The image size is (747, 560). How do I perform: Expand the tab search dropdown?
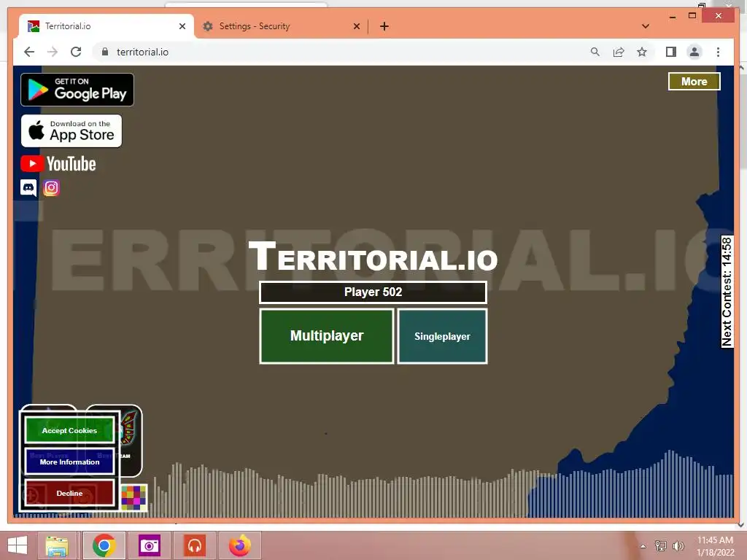(x=646, y=26)
